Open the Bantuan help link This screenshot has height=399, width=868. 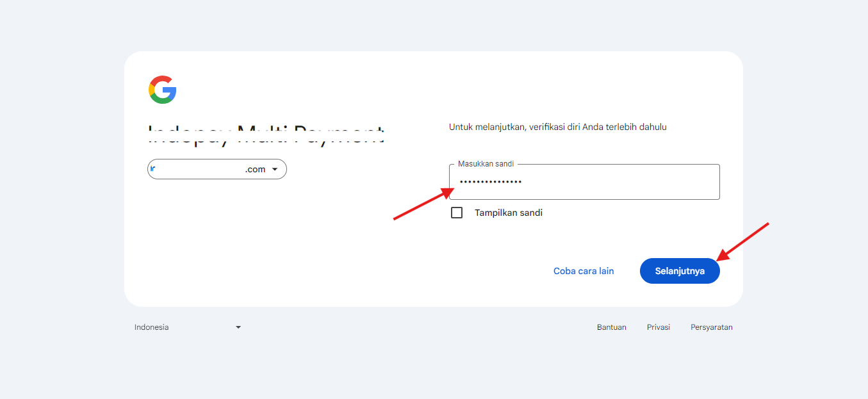[x=611, y=327]
